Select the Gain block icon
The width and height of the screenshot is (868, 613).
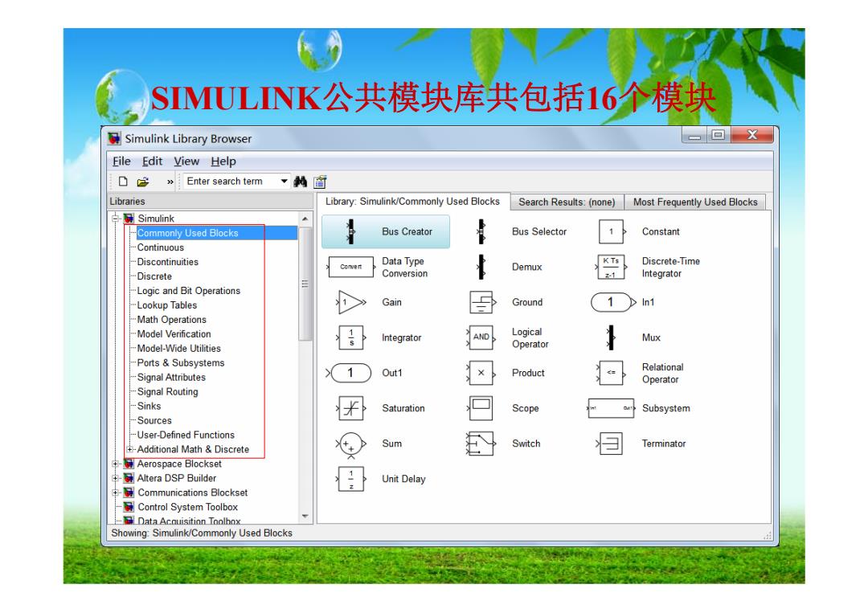click(351, 302)
